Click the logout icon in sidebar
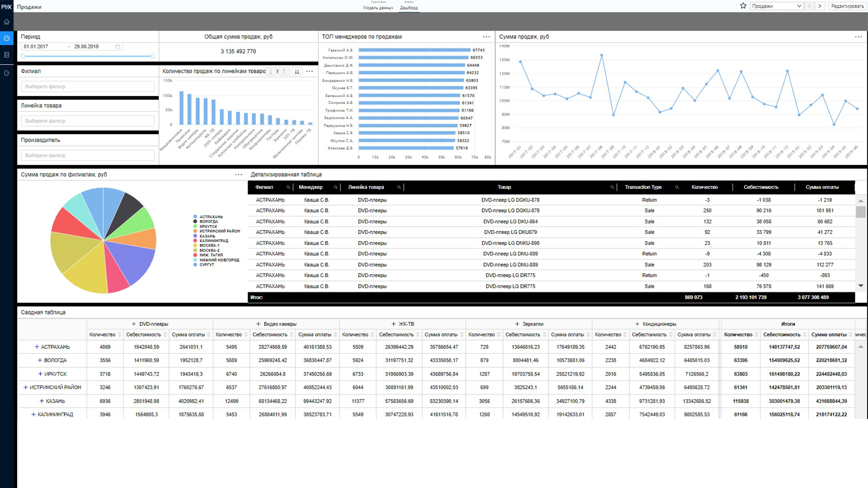Viewport: 868px width, 488px height. click(6, 73)
